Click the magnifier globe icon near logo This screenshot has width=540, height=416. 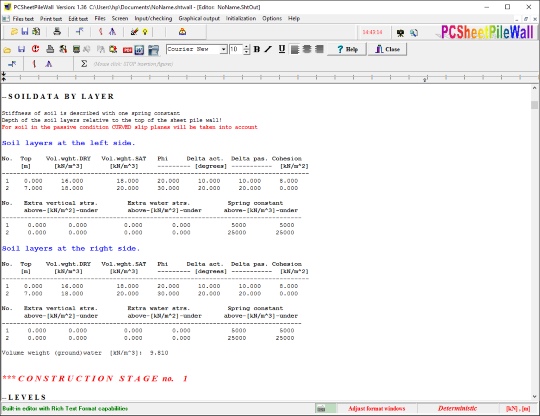414,33
